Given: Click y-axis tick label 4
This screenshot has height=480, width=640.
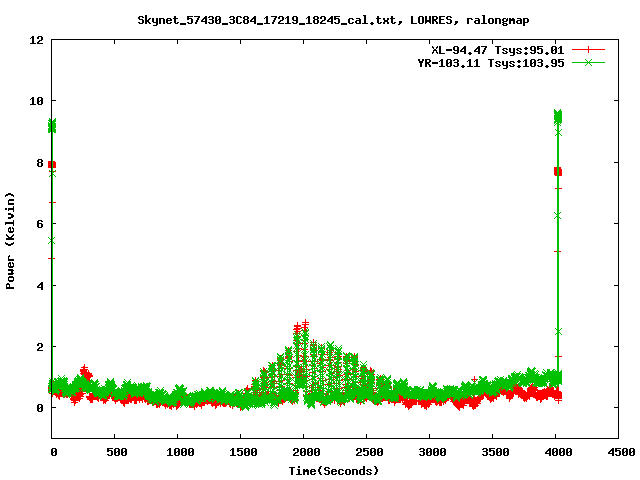Looking at the screenshot, I should point(40,286).
